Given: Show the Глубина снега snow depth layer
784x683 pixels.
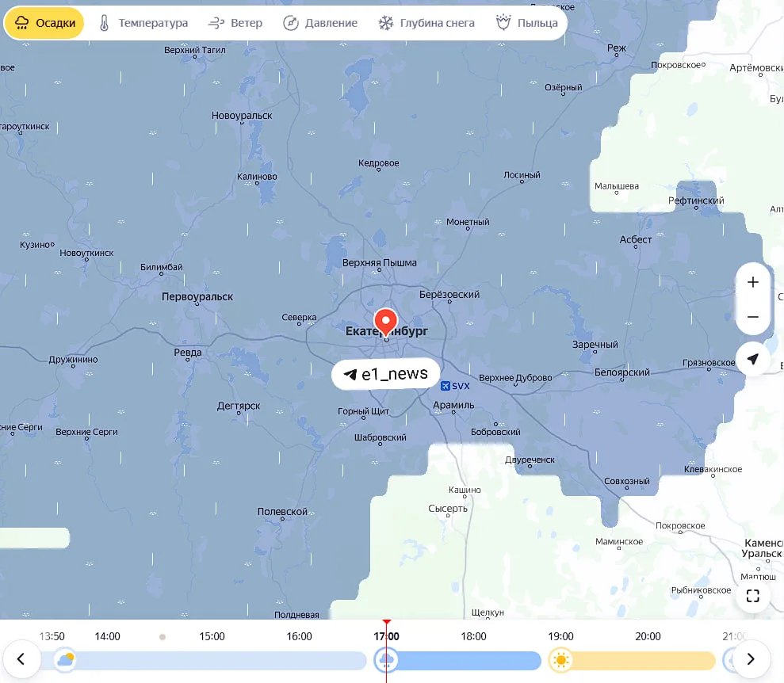Looking at the screenshot, I should coord(426,23).
